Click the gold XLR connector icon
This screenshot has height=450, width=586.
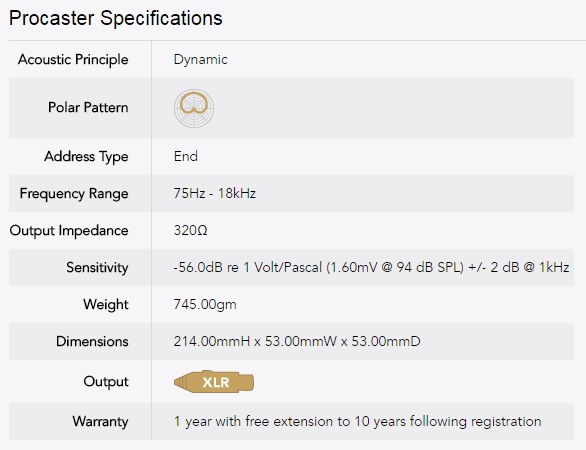[214, 382]
